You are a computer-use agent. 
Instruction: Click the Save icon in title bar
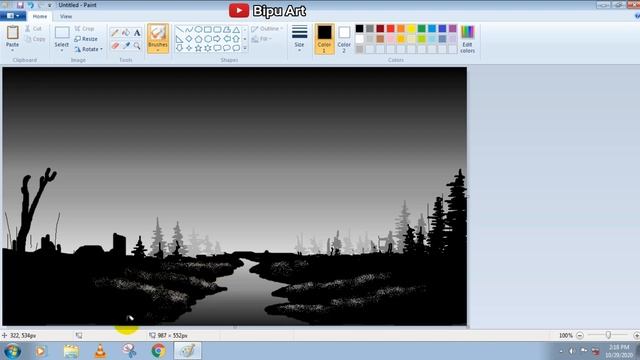coord(20,5)
